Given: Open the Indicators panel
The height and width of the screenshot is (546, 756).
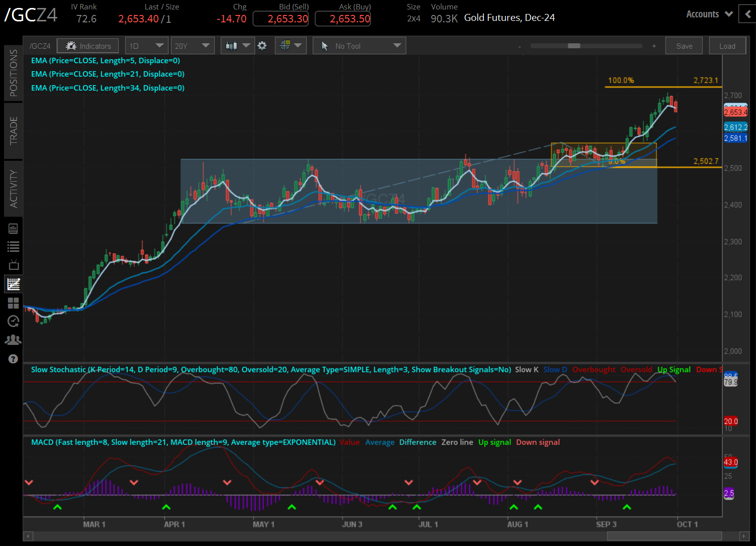Looking at the screenshot, I should (x=88, y=46).
